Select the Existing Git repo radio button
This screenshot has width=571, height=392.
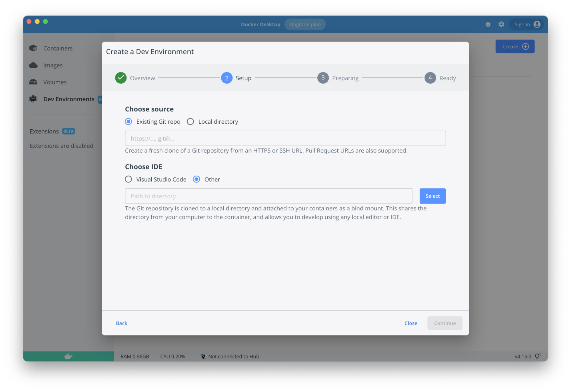coord(129,121)
